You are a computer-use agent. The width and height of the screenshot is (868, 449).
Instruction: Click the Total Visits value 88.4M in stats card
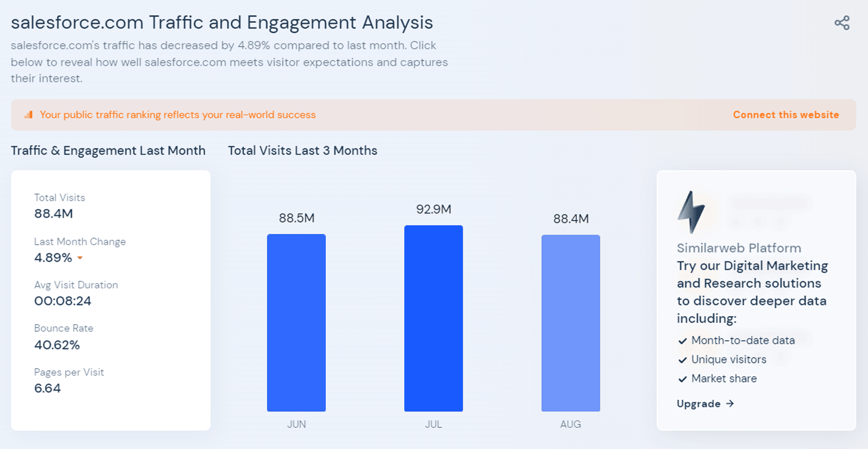53,214
